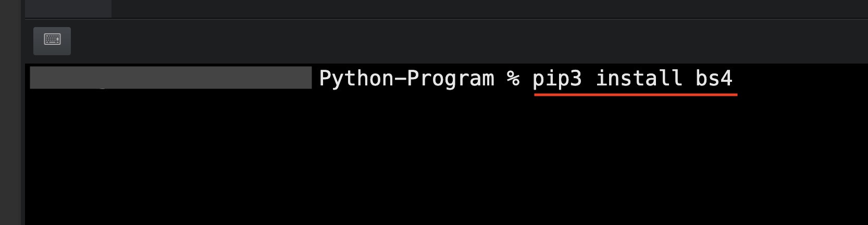
Task: Click the % prompt symbol
Action: click(513, 79)
